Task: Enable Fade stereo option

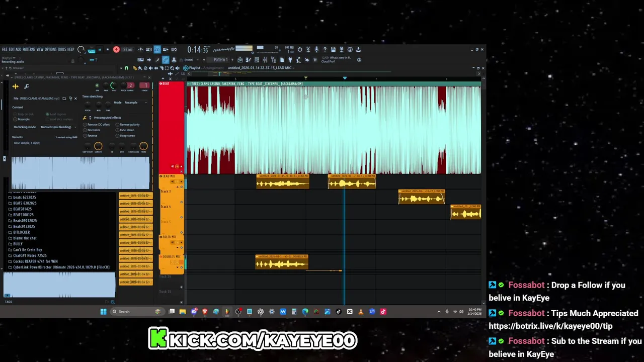Action: click(125, 130)
